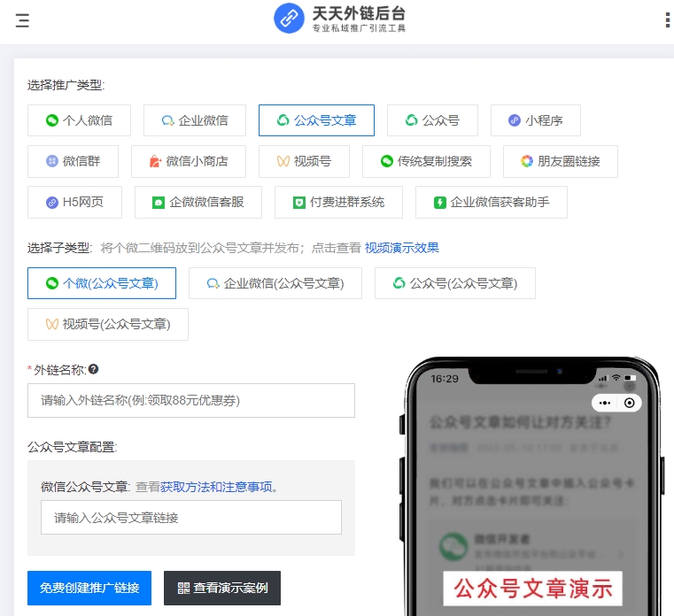The width and height of the screenshot is (674, 616).
Task: Choose the 视频号 promotion type
Action: point(304,161)
